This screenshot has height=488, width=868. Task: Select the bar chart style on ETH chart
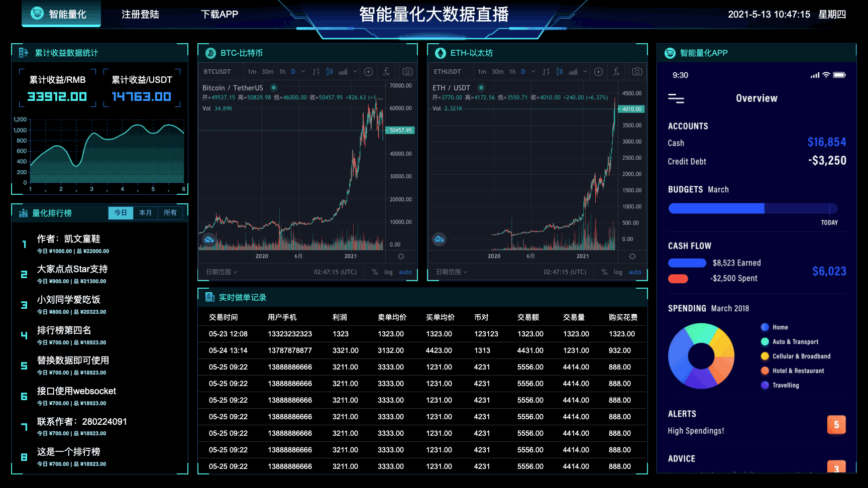546,72
